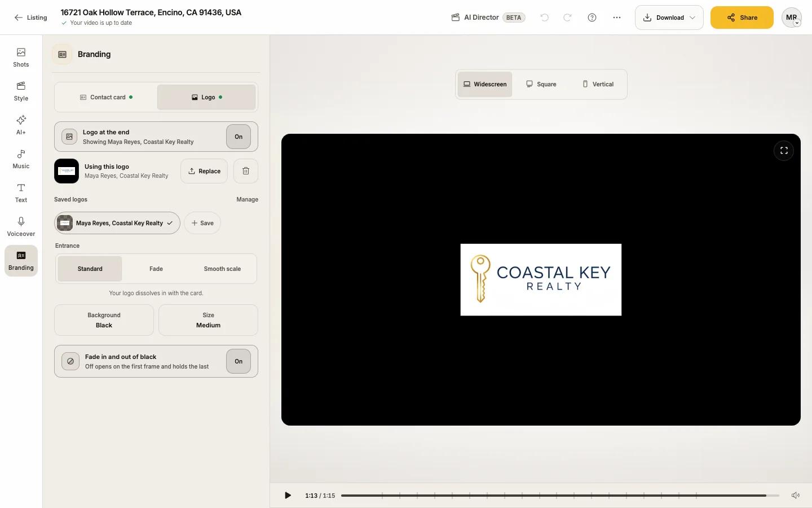Open the Text panel

[x=21, y=193]
